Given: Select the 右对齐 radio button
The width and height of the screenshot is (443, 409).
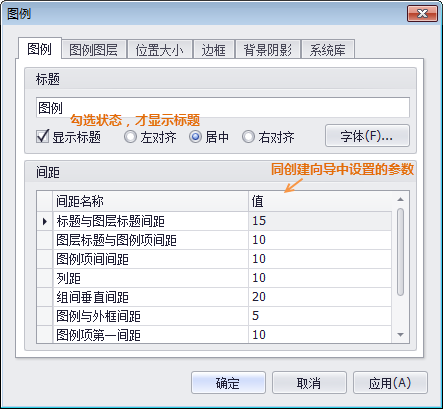Looking at the screenshot, I should point(248,137).
